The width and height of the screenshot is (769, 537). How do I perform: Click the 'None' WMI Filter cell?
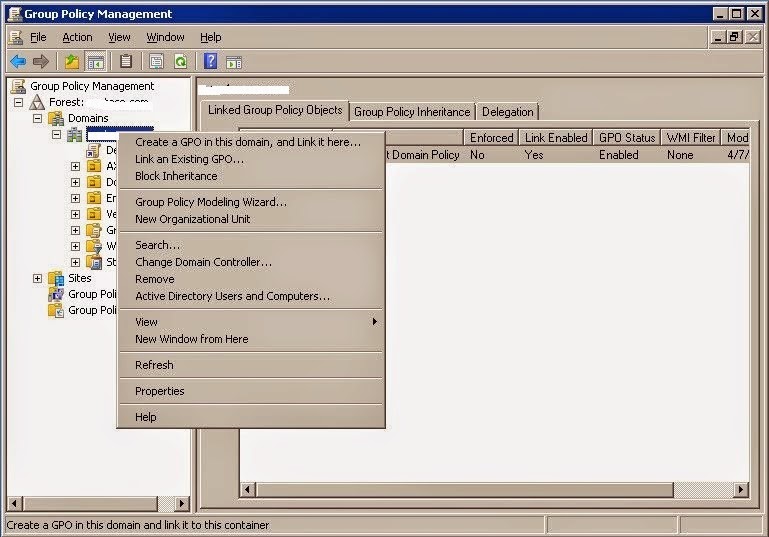click(680, 155)
